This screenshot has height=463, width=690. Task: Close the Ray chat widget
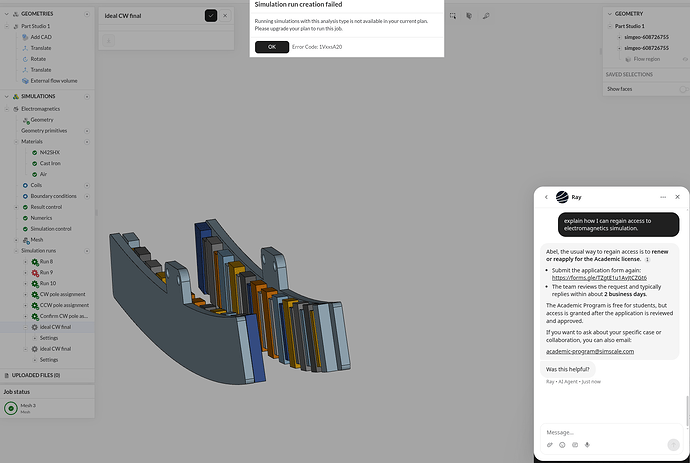pos(677,197)
